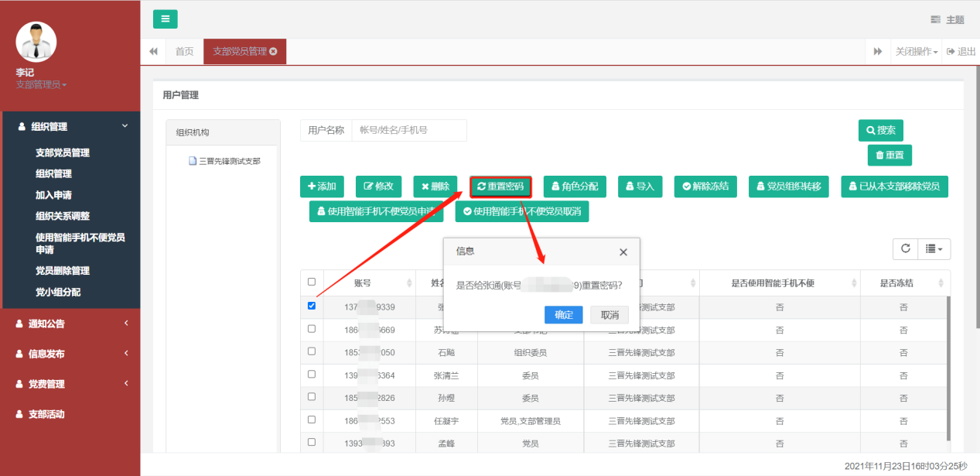The width and height of the screenshot is (980, 476).
Task: Open the 主题 theme switcher
Action: coord(948,20)
